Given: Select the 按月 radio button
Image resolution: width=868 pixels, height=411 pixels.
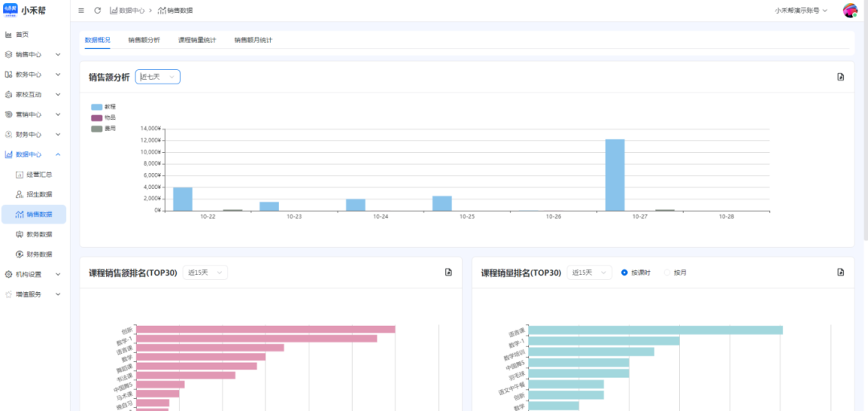Looking at the screenshot, I should click(666, 273).
